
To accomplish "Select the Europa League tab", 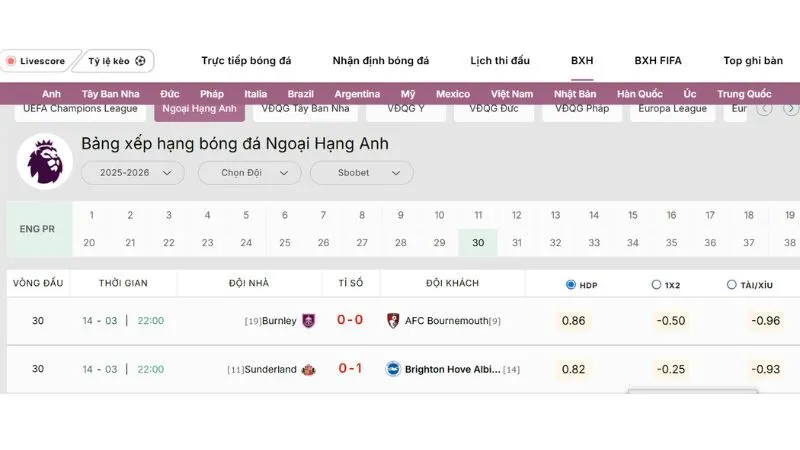I will [x=672, y=111].
